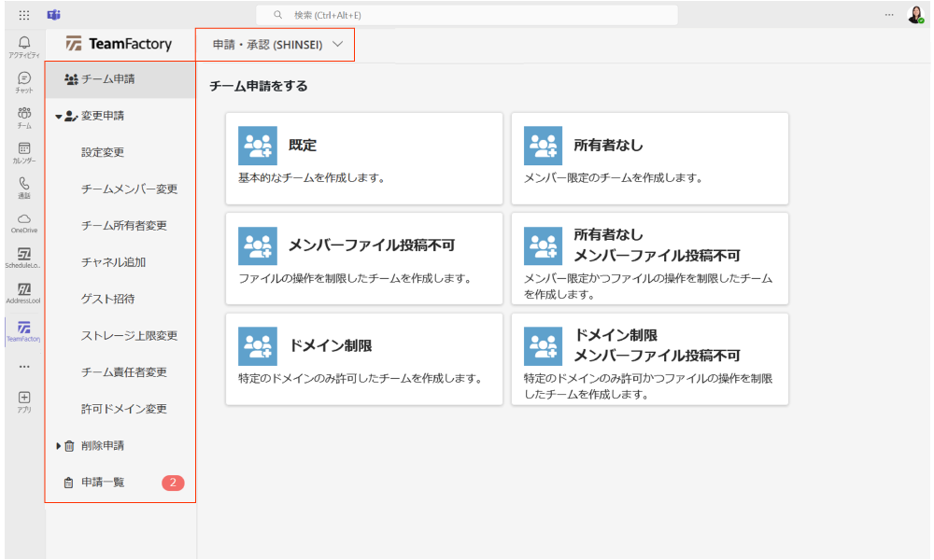Choose the ドメイン制限 team template card
Viewport: 934px width, 560px height.
[x=364, y=358]
